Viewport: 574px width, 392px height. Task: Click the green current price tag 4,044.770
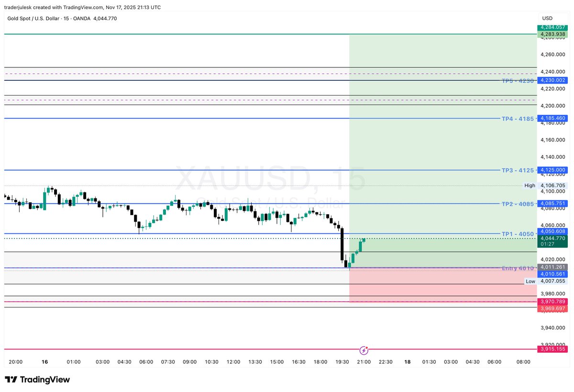point(552,238)
